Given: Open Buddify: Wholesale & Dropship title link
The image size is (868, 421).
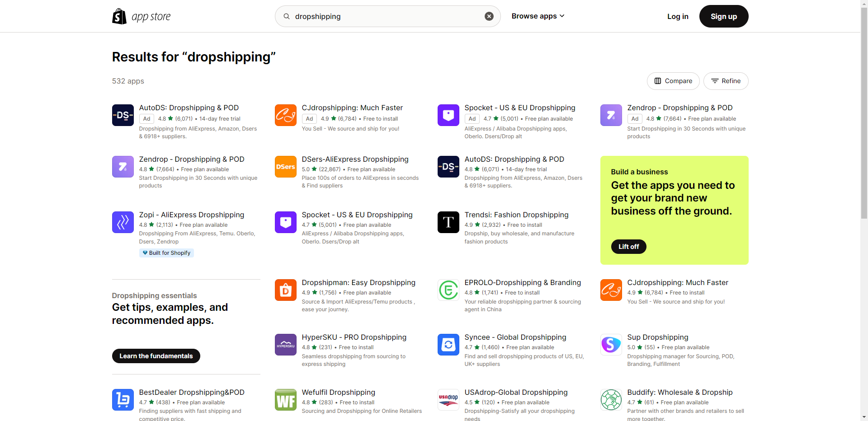Looking at the screenshot, I should [680, 392].
